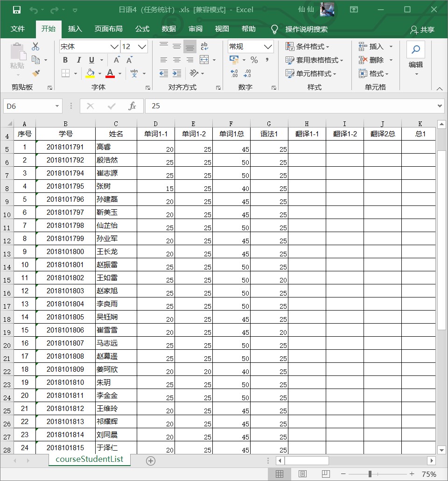Open the 条件格式 dropdown menu
The image size is (448, 481).
coord(308,47)
